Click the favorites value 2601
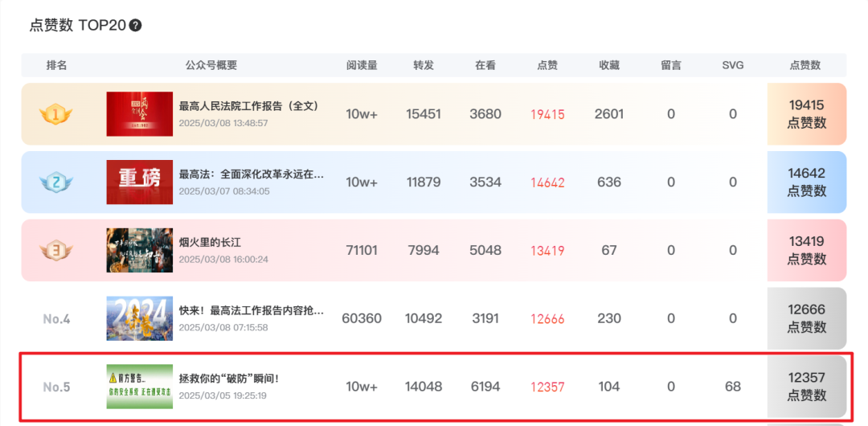 pyautogui.click(x=609, y=114)
